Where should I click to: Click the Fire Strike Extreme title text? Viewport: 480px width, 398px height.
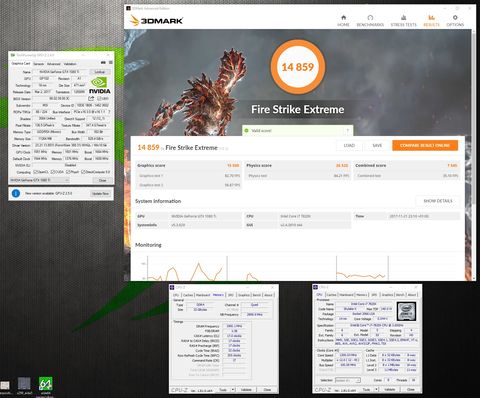click(x=298, y=109)
